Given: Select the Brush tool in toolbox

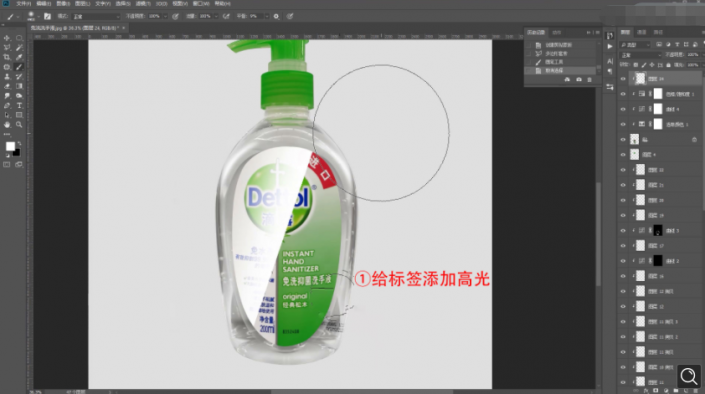Looking at the screenshot, I should (19, 67).
